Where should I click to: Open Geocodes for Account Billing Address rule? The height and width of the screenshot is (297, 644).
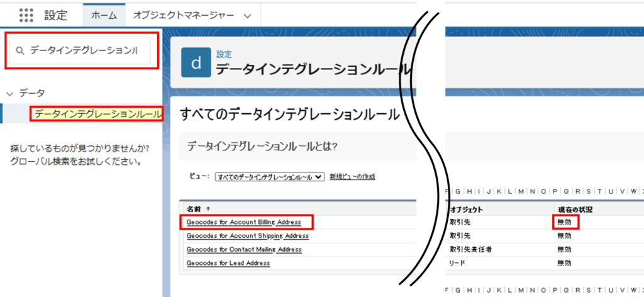pos(243,222)
